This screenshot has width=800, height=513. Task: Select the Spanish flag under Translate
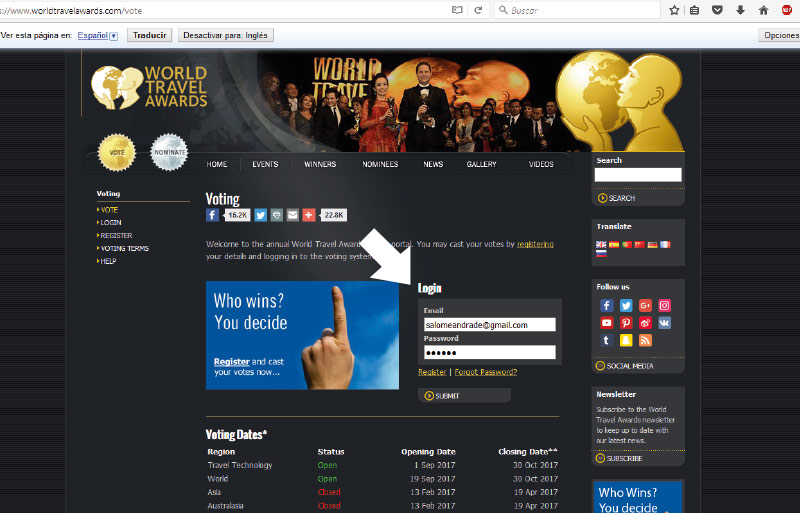(614, 245)
